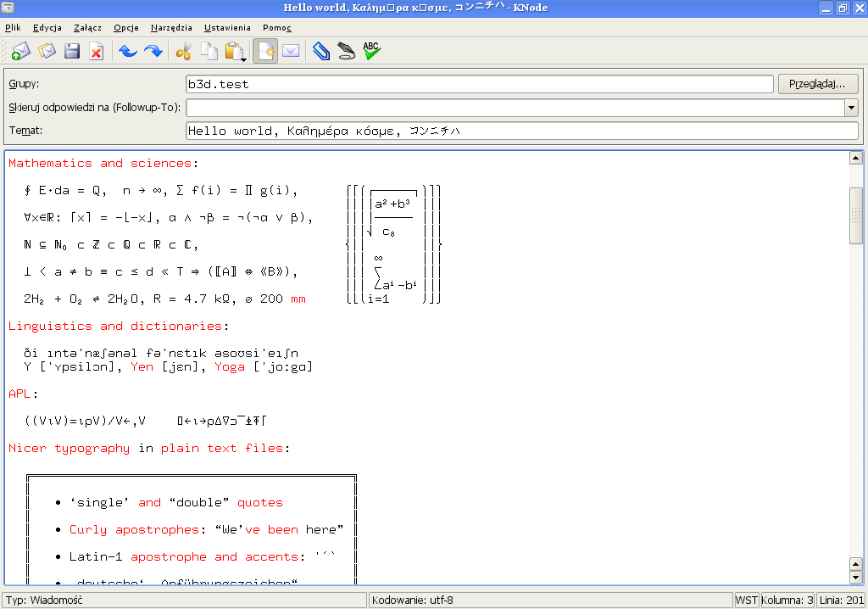Click the 'Nicer typography in plain text files:' line

coord(149,449)
